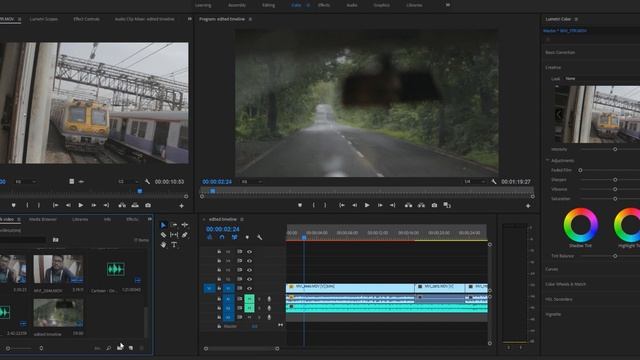This screenshot has width=640, height=360.
Task: Add a marker on the timeline
Action: click(247, 237)
